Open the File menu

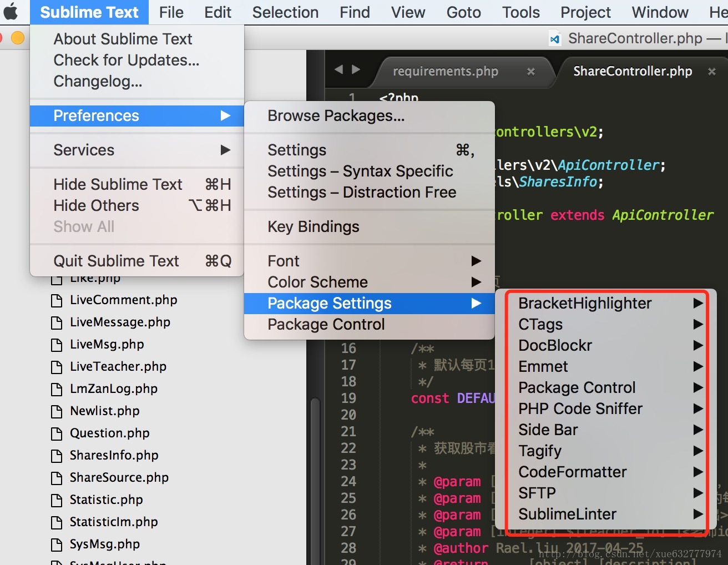171,12
